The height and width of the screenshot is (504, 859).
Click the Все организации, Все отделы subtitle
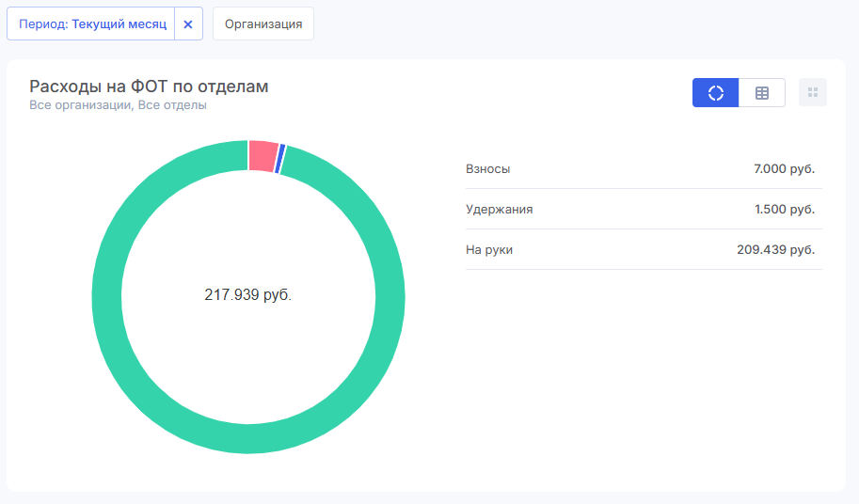(118, 105)
